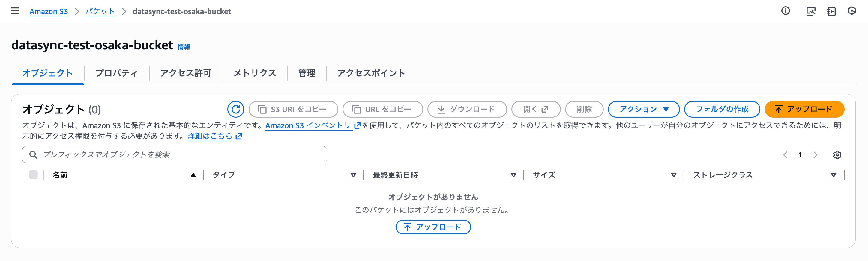Click the フォルダの作成 button

coord(722,109)
